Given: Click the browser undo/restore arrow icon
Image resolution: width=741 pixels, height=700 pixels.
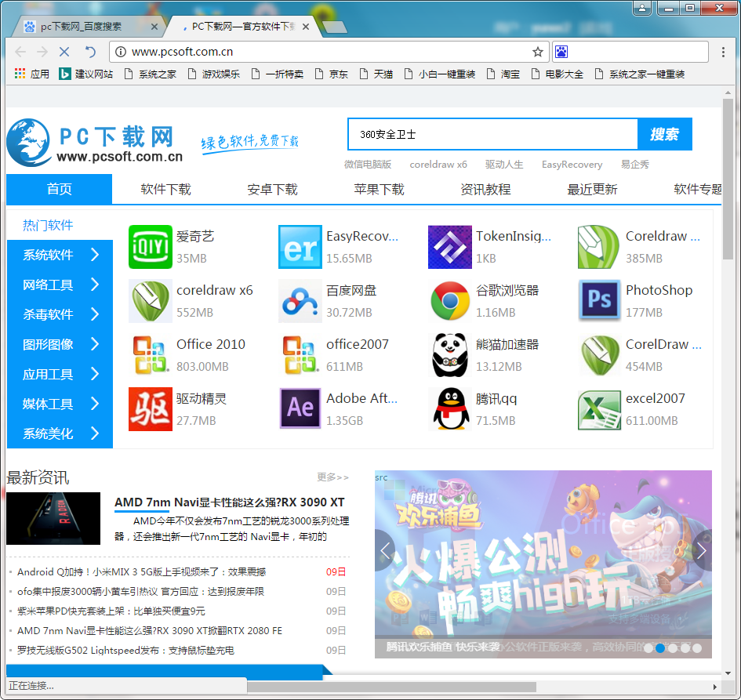Looking at the screenshot, I should click(x=90, y=52).
